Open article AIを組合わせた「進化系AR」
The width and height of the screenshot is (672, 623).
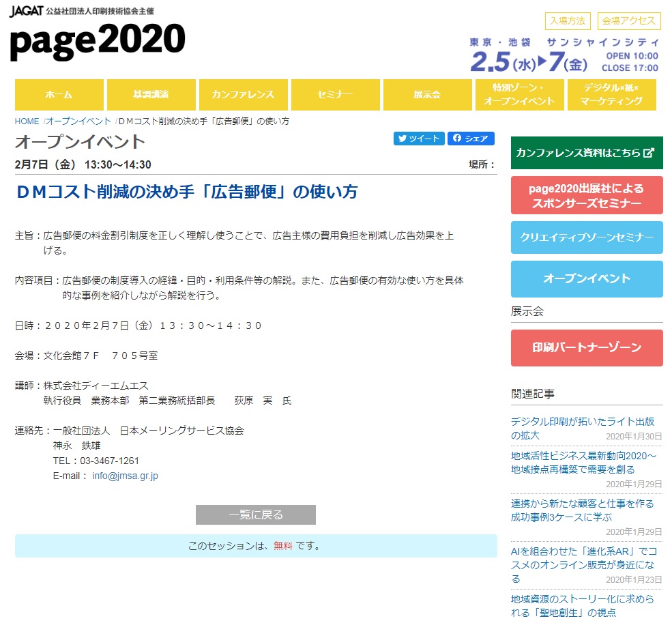click(583, 565)
